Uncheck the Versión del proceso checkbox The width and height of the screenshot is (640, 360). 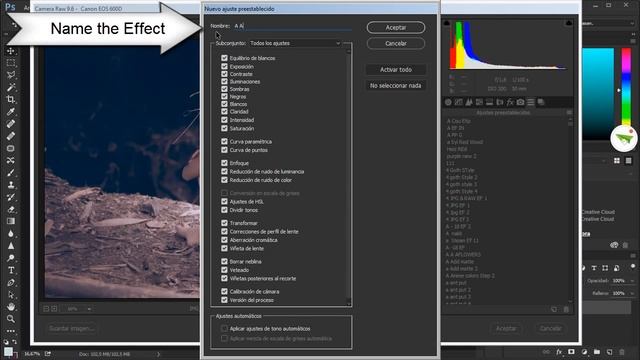(x=224, y=300)
